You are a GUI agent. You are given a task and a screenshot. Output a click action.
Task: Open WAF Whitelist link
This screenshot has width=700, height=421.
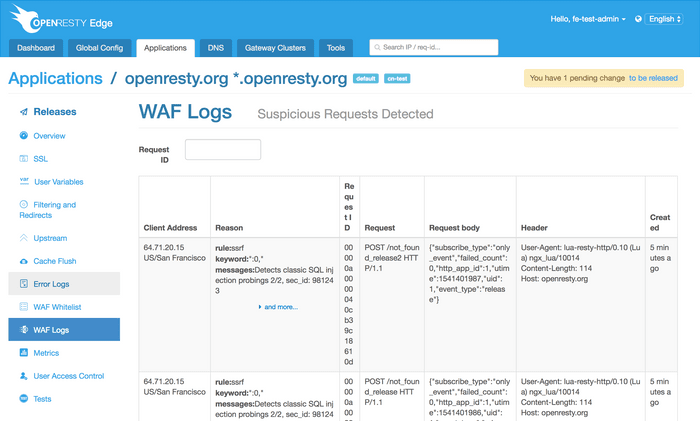(57, 307)
